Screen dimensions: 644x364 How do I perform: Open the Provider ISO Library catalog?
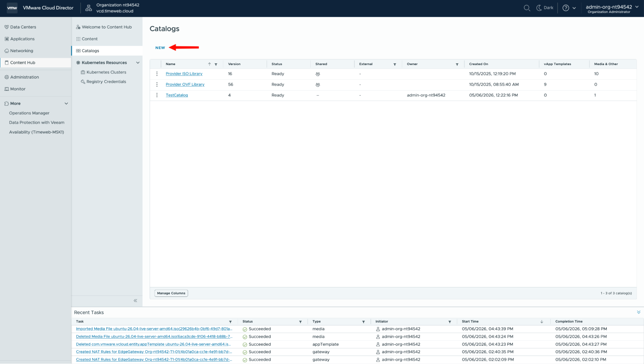(x=184, y=74)
